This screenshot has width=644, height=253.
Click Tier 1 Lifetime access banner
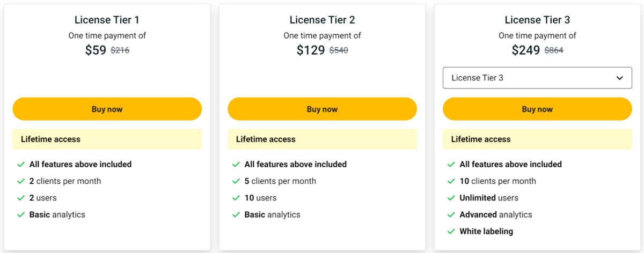[107, 139]
